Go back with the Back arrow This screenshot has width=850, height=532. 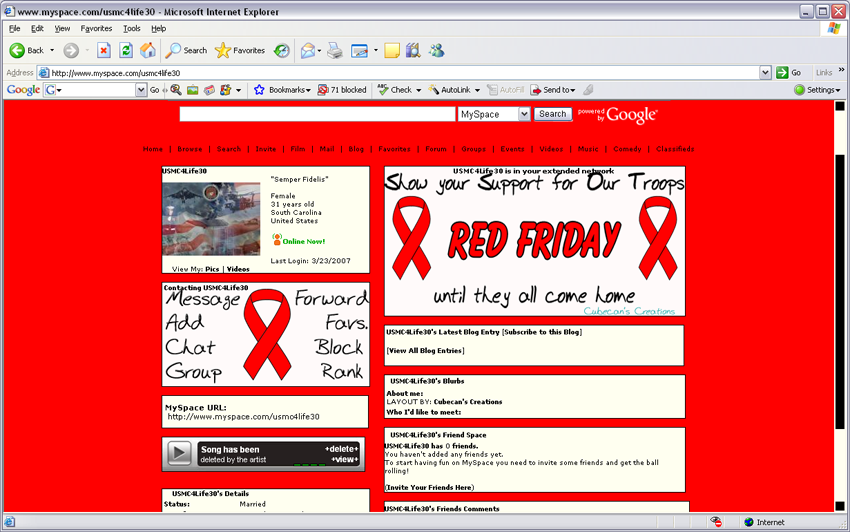[x=26, y=50]
